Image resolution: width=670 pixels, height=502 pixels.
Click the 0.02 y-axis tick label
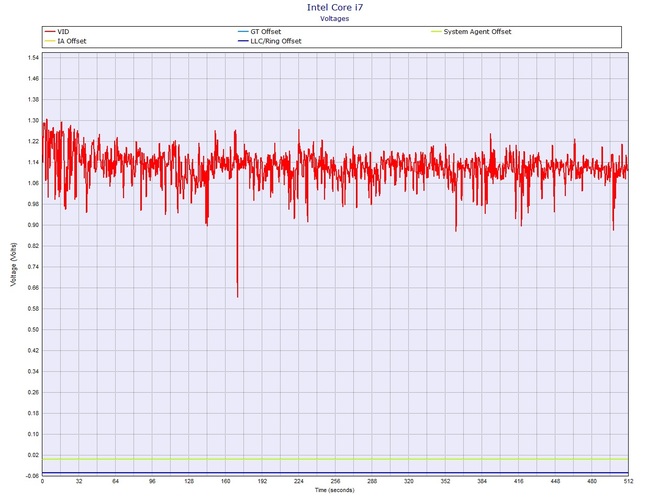coord(33,455)
